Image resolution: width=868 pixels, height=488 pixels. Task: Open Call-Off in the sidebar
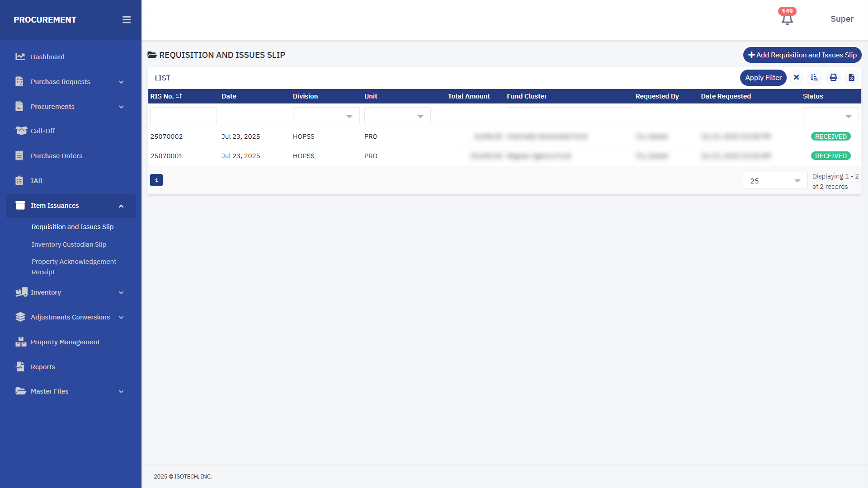coord(43,131)
